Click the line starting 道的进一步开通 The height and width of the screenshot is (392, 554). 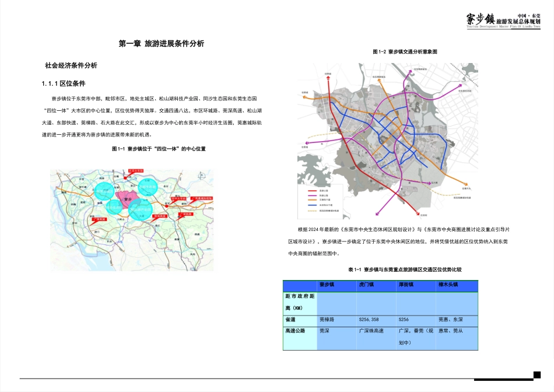(97, 135)
